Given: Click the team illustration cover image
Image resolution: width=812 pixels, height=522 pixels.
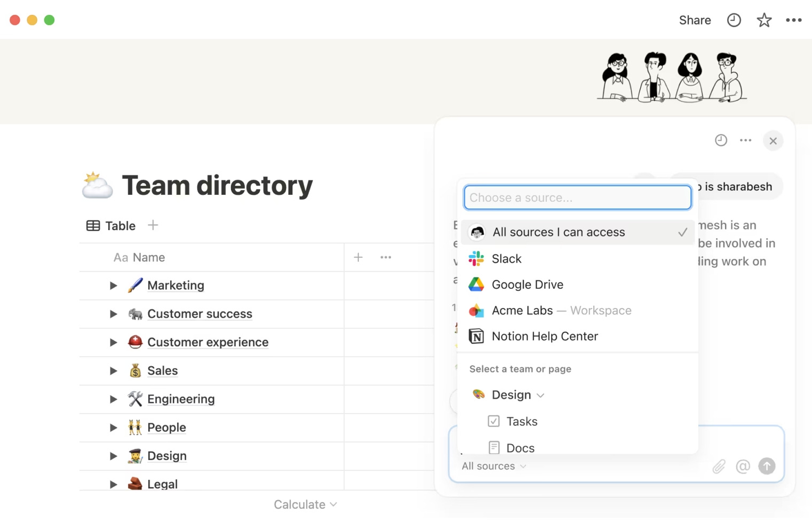Looking at the screenshot, I should click(672, 77).
